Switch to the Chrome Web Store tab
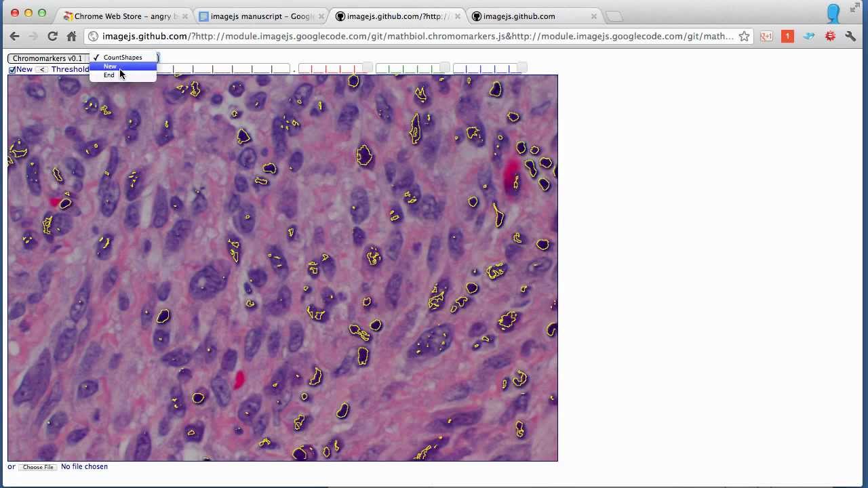The width and height of the screenshot is (868, 488). pyautogui.click(x=122, y=16)
